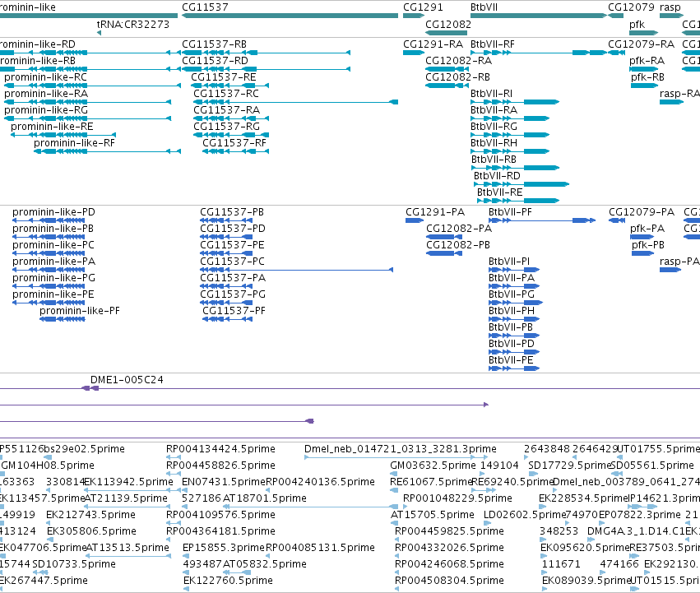The width and height of the screenshot is (700, 593).
Task: Click the CG11537 gene label
Action: (205, 7)
